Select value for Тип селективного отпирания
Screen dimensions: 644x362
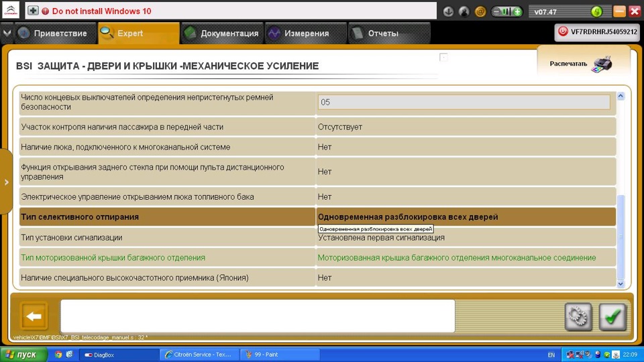466,217
